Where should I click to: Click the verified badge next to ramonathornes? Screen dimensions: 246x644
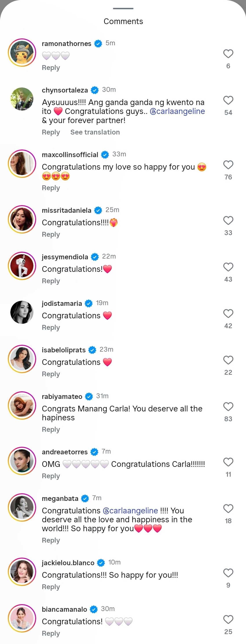click(98, 43)
